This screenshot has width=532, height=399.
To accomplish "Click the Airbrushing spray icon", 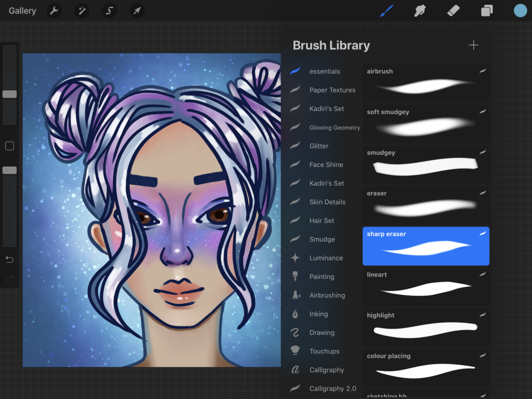I will [296, 295].
